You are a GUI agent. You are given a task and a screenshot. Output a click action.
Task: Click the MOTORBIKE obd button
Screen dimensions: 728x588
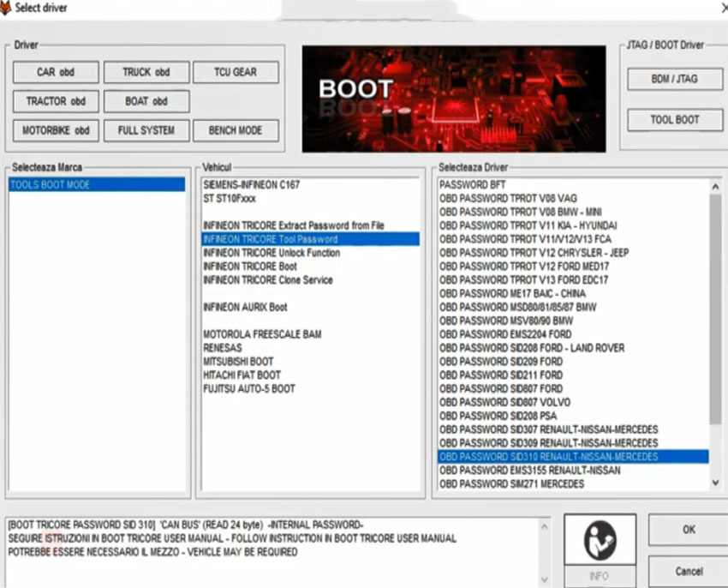56,131
